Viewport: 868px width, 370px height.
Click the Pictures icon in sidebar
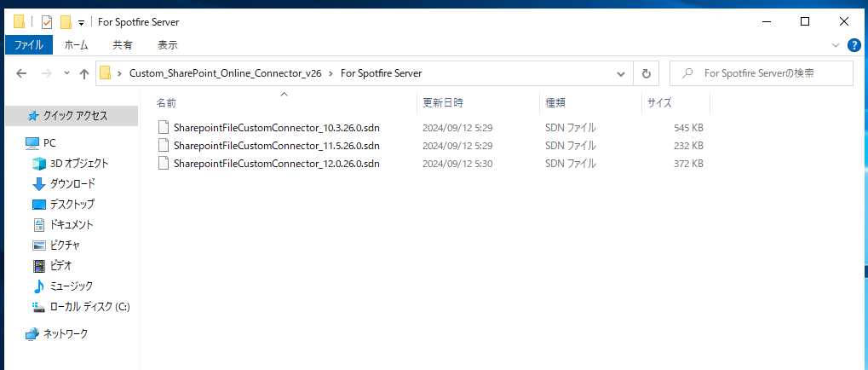pyautogui.click(x=38, y=246)
